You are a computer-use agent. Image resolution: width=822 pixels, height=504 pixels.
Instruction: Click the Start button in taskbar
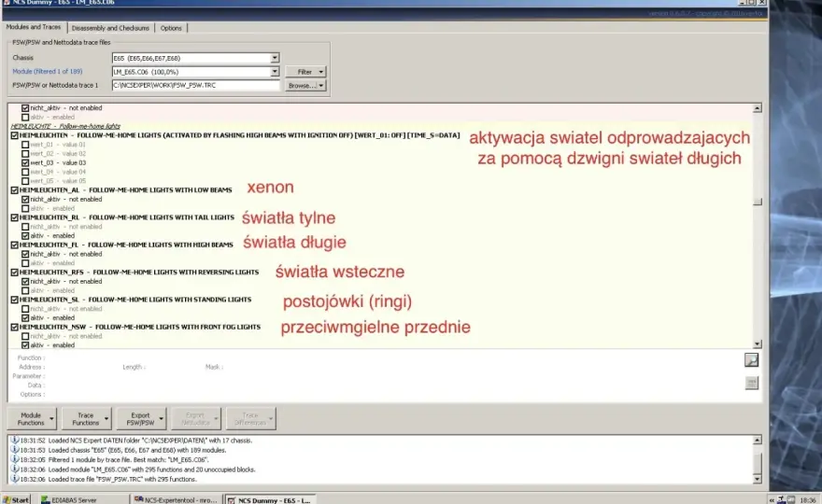click(x=15, y=500)
